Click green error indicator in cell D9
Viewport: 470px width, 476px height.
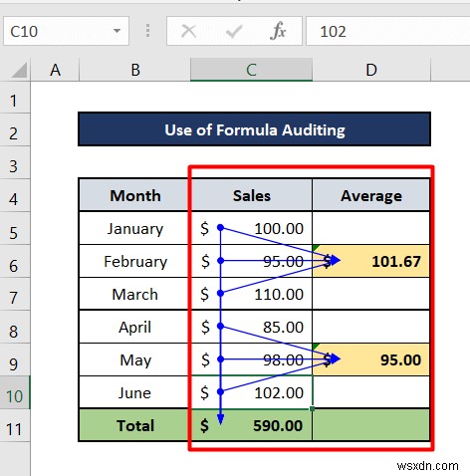[x=316, y=347]
